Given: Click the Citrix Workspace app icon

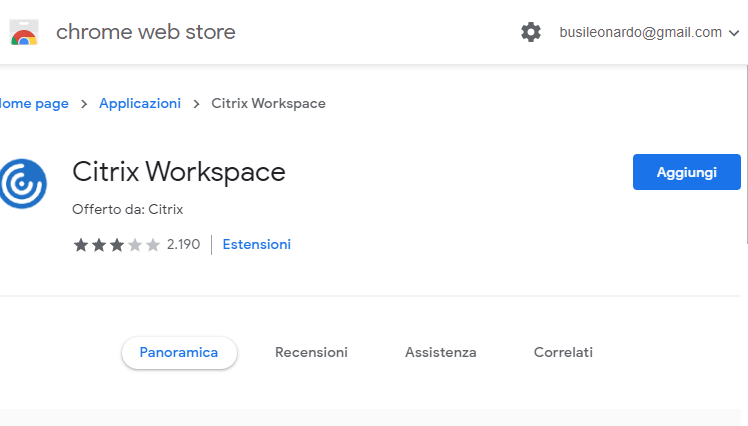Looking at the screenshot, I should coord(23,184).
